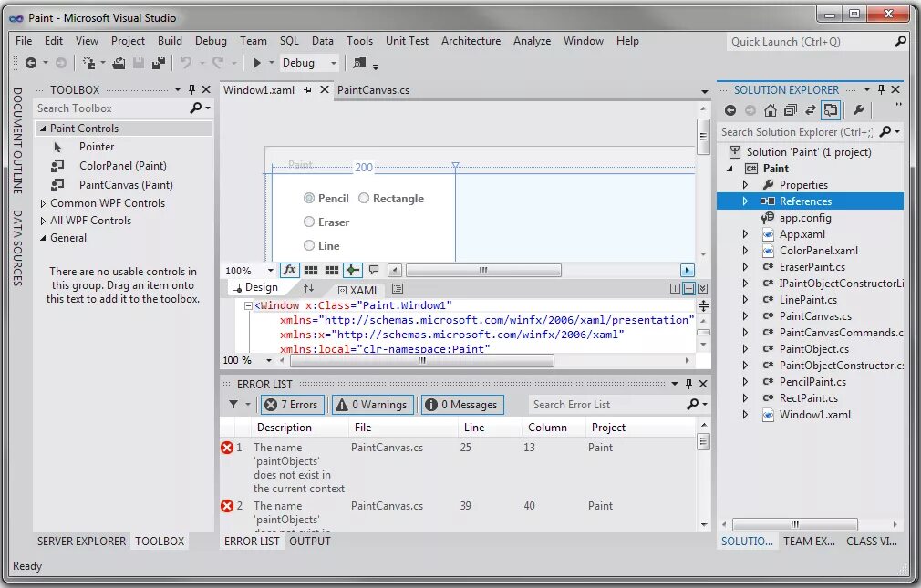
Task: Open the OUTPUT tab at bottom
Action: pyautogui.click(x=310, y=541)
